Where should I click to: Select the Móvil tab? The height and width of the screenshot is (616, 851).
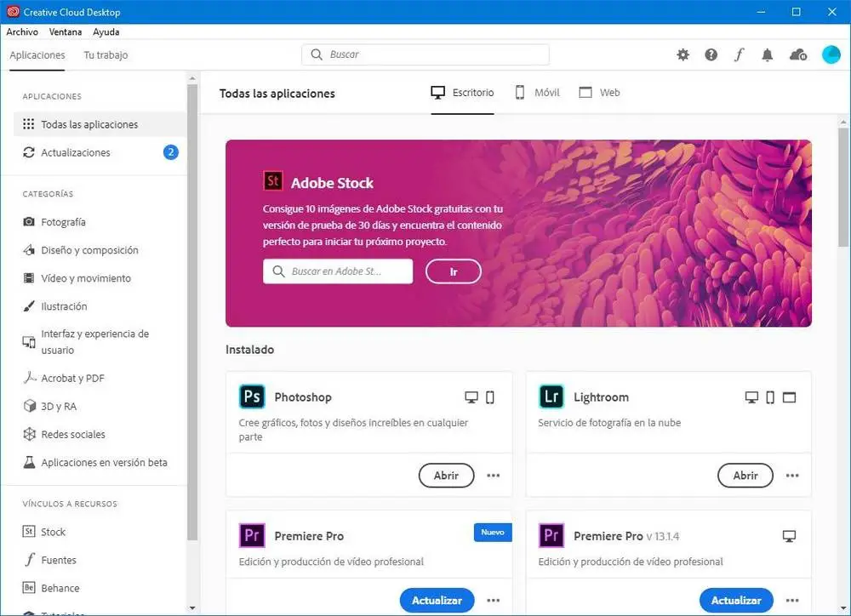(x=537, y=93)
